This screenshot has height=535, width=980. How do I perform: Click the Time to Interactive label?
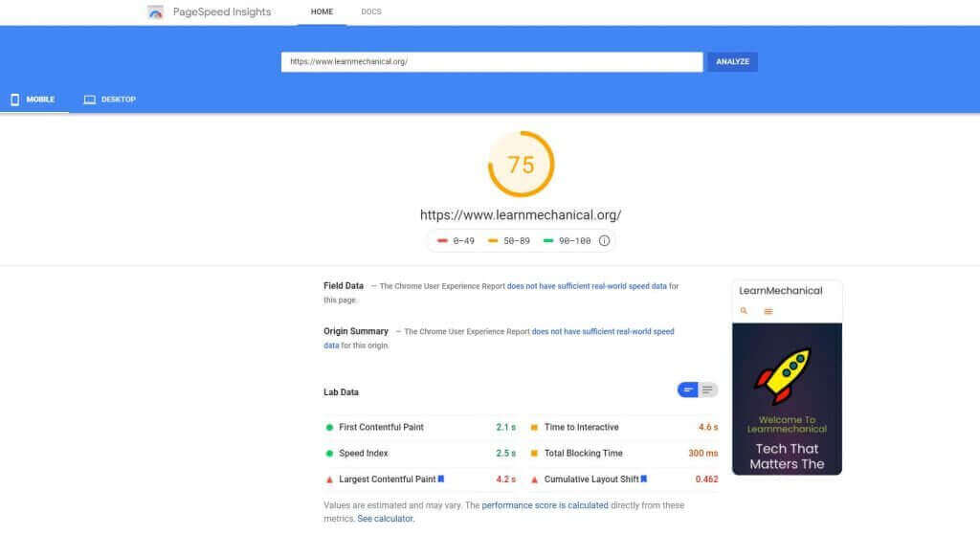581,428
